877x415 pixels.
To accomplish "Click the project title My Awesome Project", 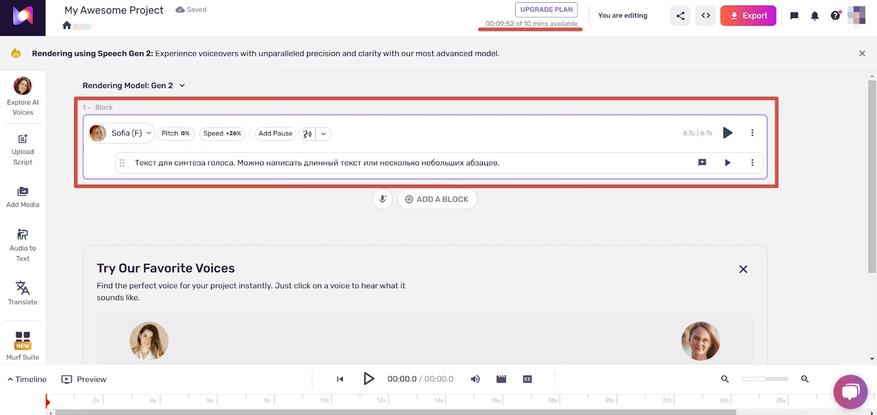I will click(x=114, y=10).
